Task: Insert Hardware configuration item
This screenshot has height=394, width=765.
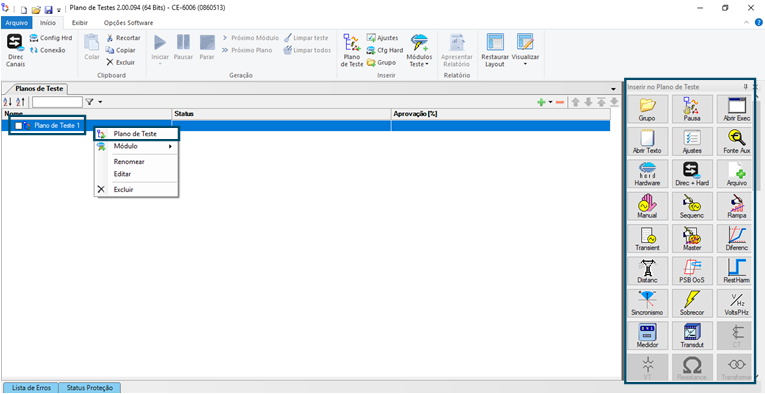Action: pos(646,174)
